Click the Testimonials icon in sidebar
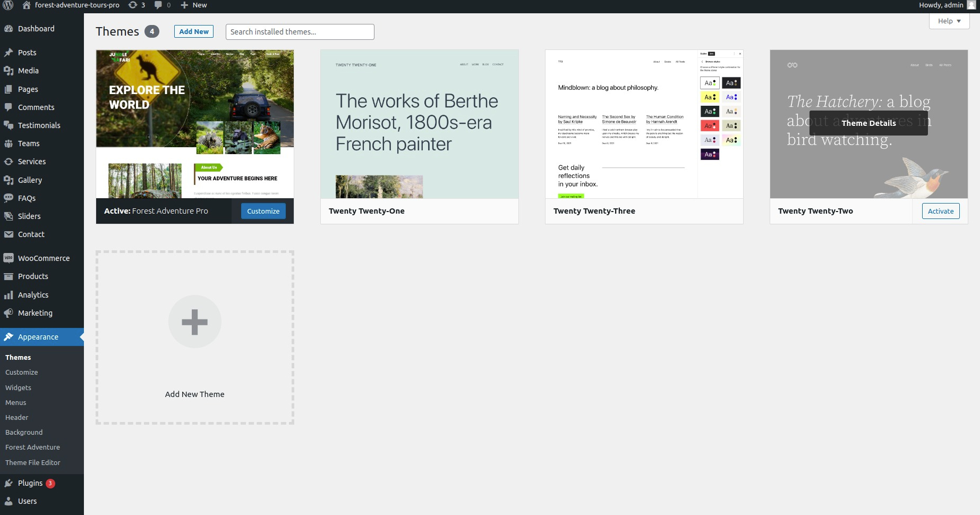This screenshot has width=980, height=515. click(8, 125)
